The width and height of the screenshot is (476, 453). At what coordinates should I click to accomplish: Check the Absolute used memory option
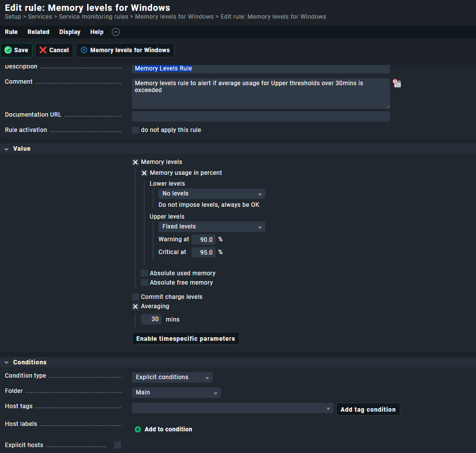[x=144, y=273]
